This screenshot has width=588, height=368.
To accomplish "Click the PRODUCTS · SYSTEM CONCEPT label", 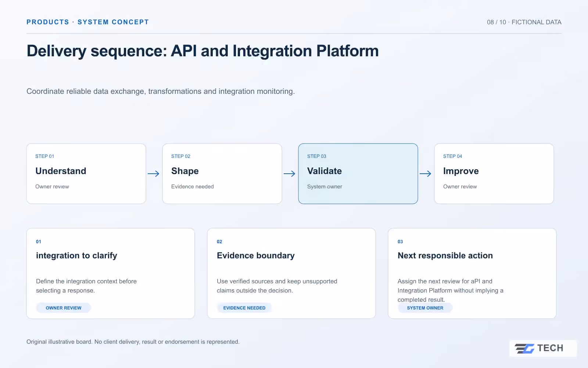I will 87,22.
